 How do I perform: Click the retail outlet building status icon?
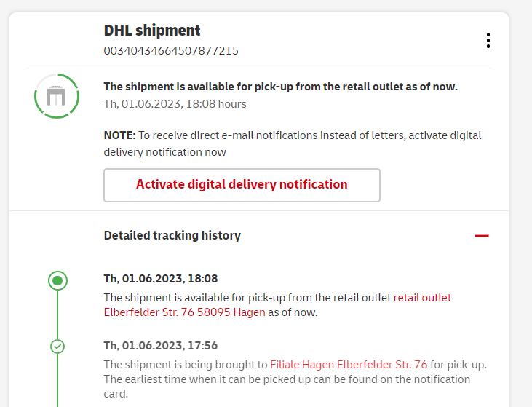pyautogui.click(x=57, y=97)
